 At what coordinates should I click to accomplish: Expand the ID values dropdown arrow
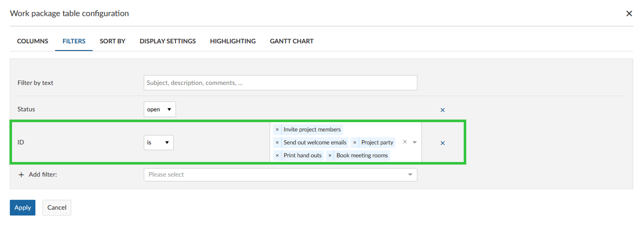(x=414, y=142)
